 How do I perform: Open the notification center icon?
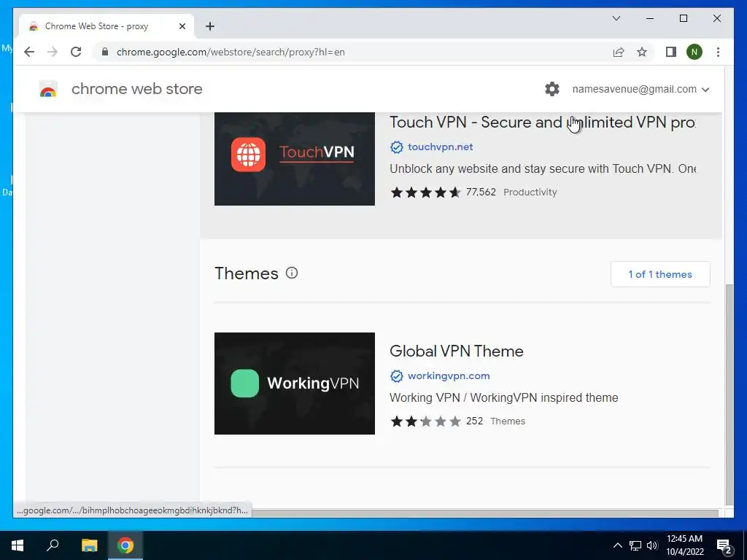tap(724, 547)
